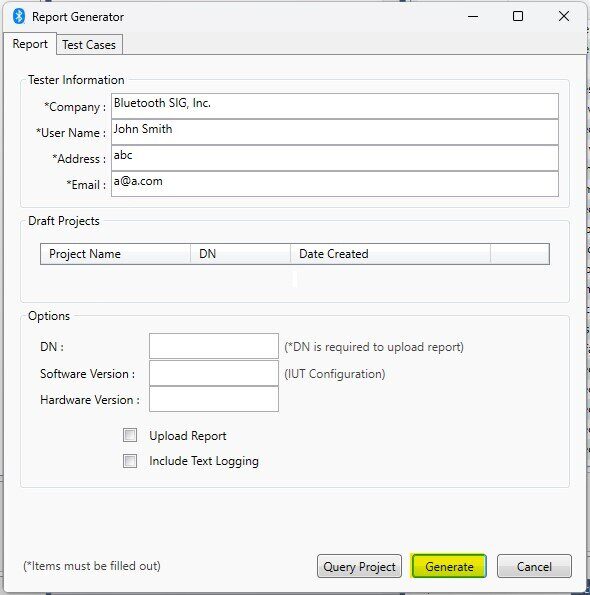
Task: Click into the Address field
Action: pyautogui.click(x=335, y=158)
